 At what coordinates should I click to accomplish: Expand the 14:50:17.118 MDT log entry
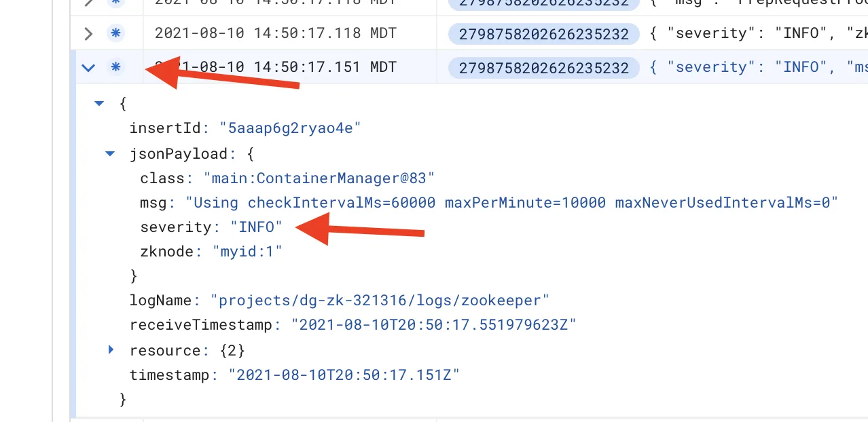(88, 33)
